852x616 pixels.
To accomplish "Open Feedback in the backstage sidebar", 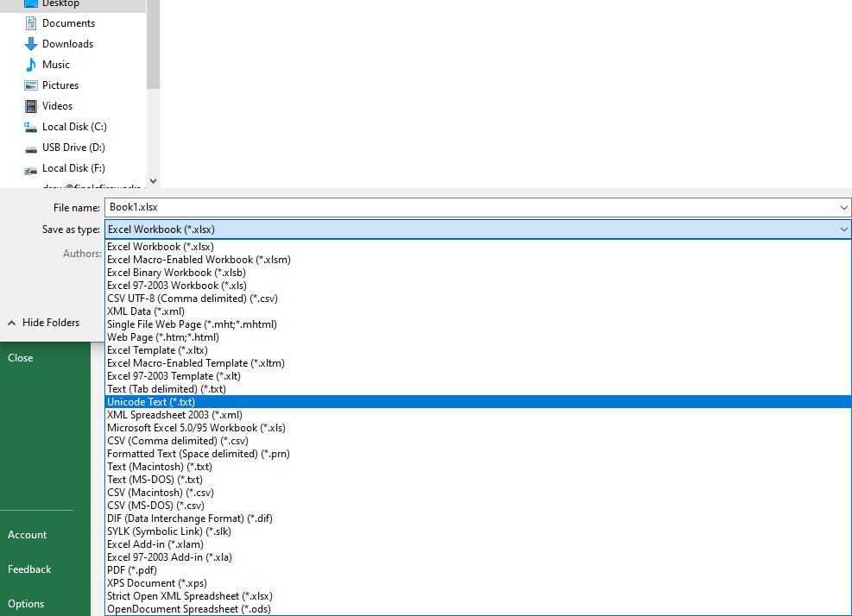I will (x=29, y=569).
